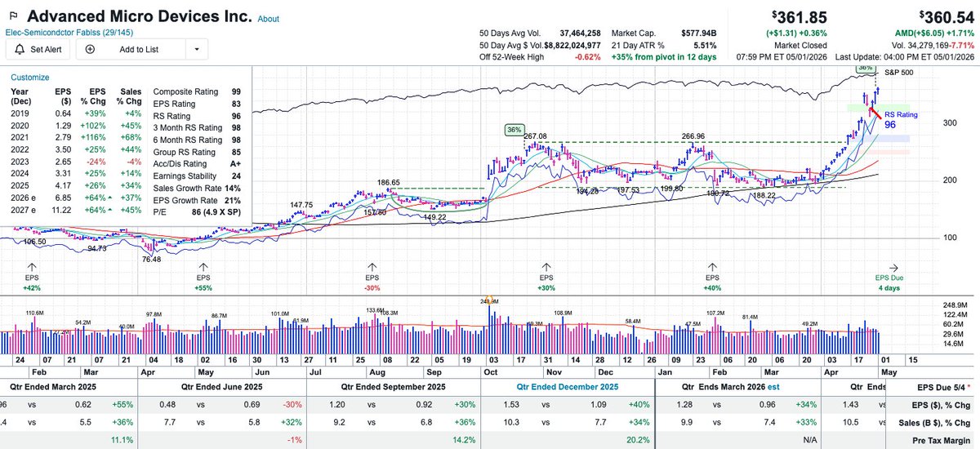
Task: Click the EPS Due right arrow icon
Action: coord(893,267)
